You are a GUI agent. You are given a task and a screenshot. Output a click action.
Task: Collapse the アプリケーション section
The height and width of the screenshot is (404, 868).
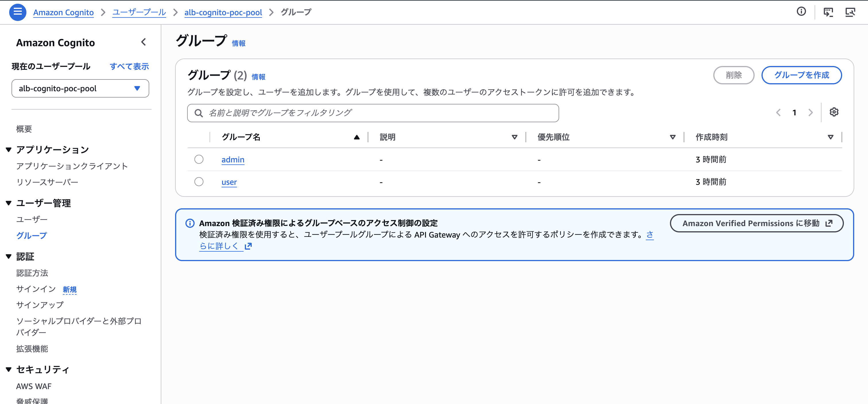9,149
